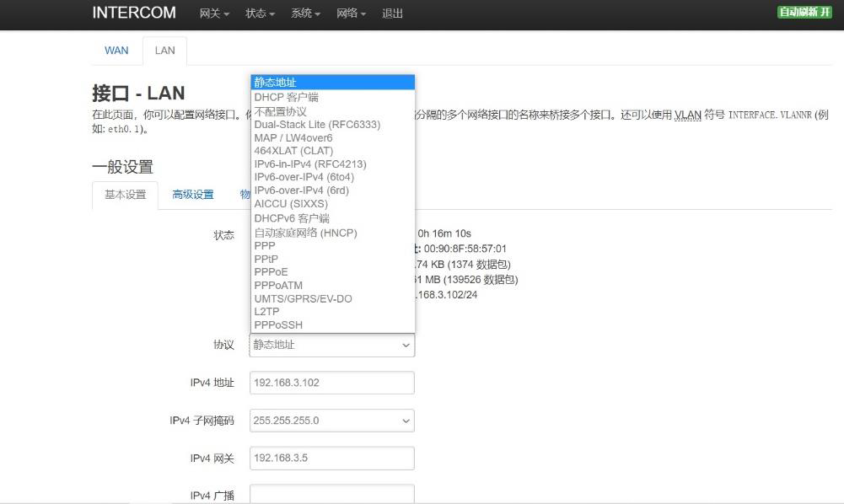Choose DHCPv6 客户端 protocol option
Image resolution: width=844 pixels, height=504 pixels.
[292, 218]
